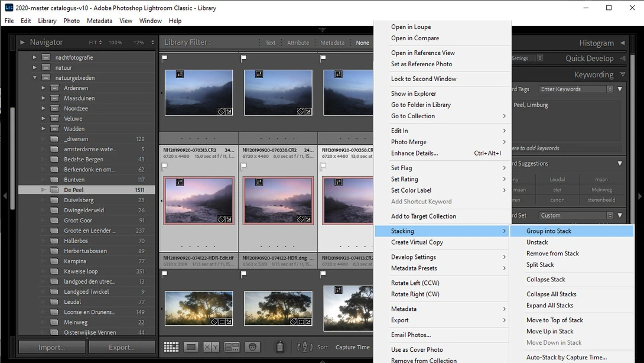
Task: Collapse the Histogram panel
Action: coord(623,43)
